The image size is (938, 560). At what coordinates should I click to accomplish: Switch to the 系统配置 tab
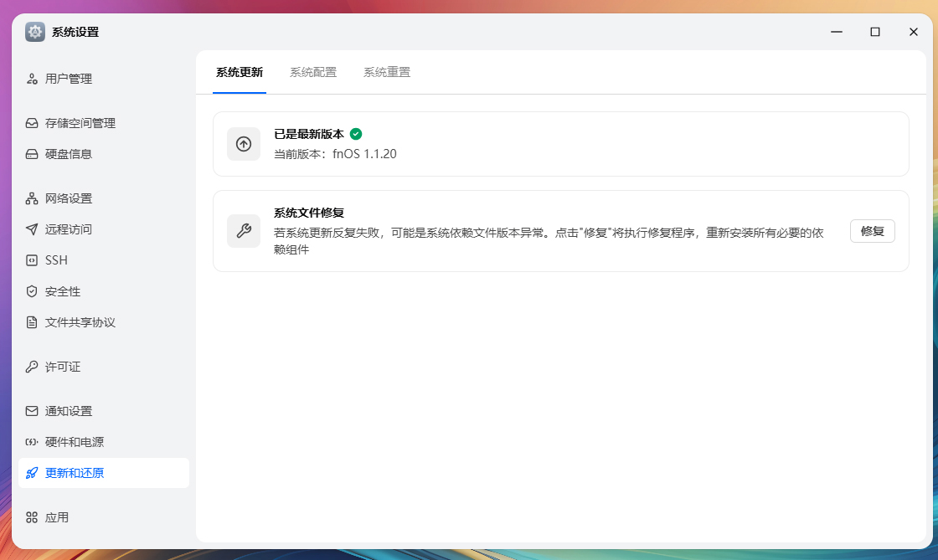click(x=313, y=72)
